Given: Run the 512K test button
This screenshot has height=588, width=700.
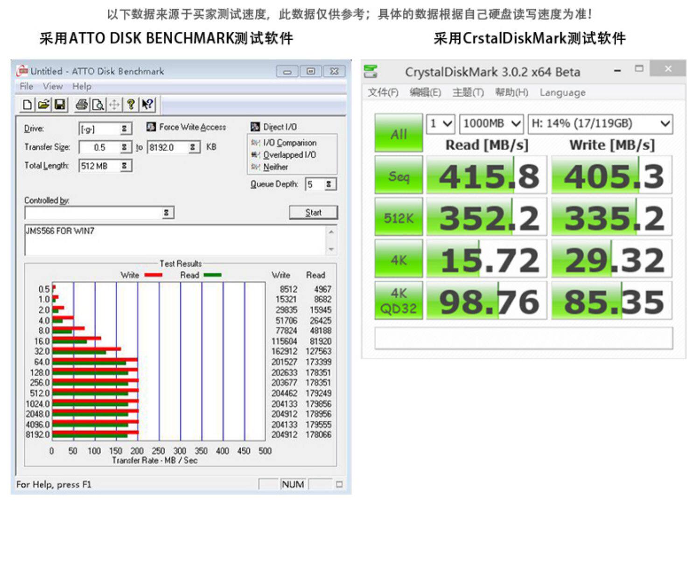Looking at the screenshot, I should point(399,217).
